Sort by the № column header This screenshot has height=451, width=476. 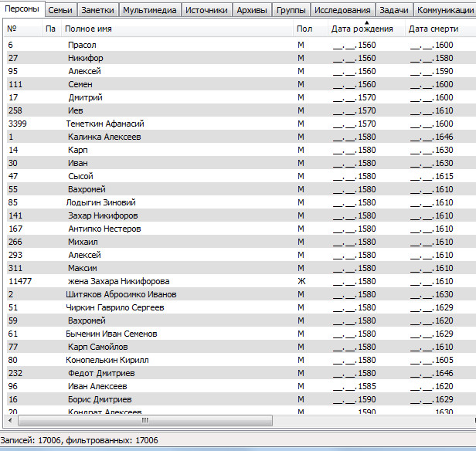click(22, 29)
